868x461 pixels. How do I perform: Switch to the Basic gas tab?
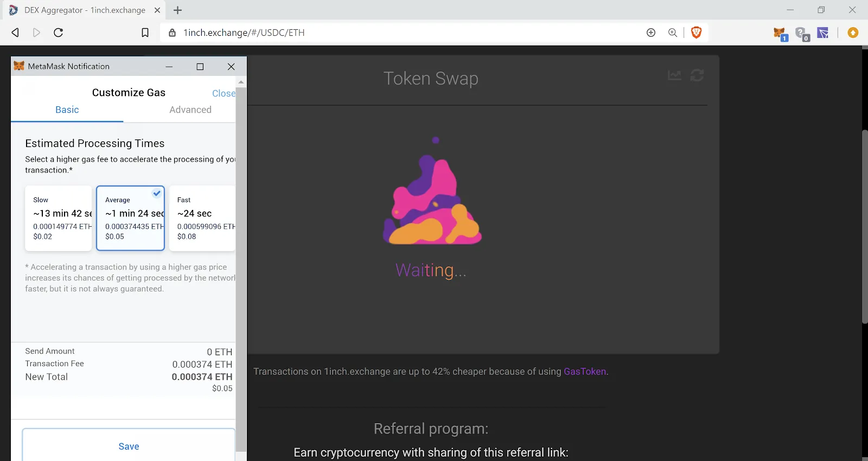coord(67,110)
